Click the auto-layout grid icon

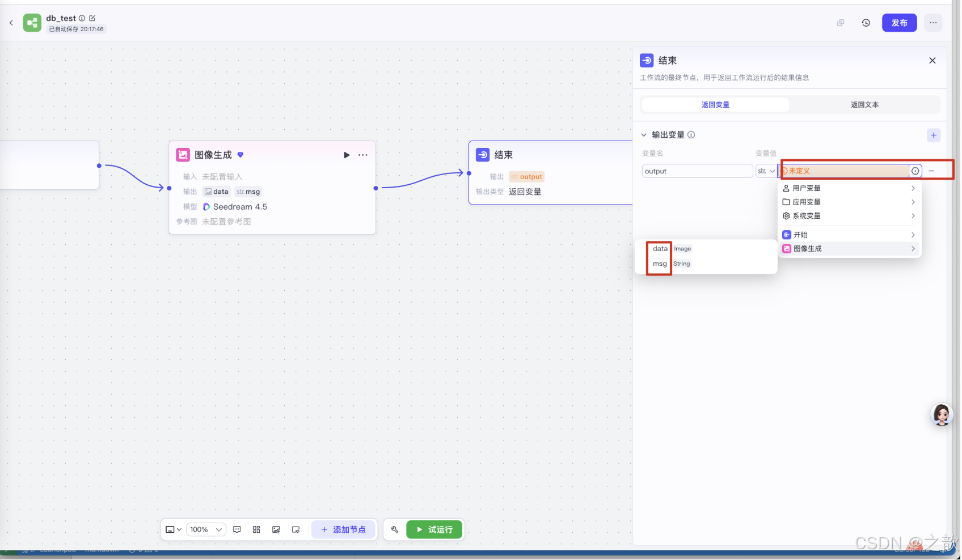256,530
